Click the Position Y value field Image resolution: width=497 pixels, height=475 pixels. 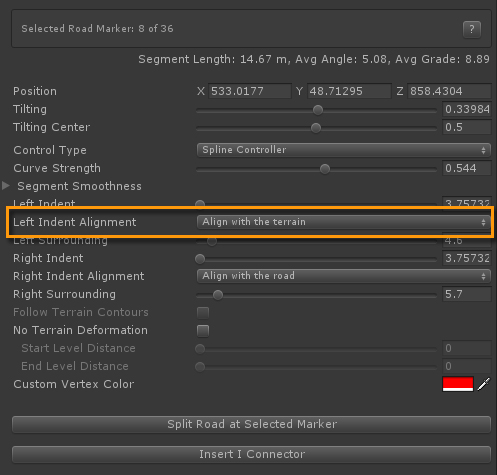pyautogui.click(x=349, y=91)
